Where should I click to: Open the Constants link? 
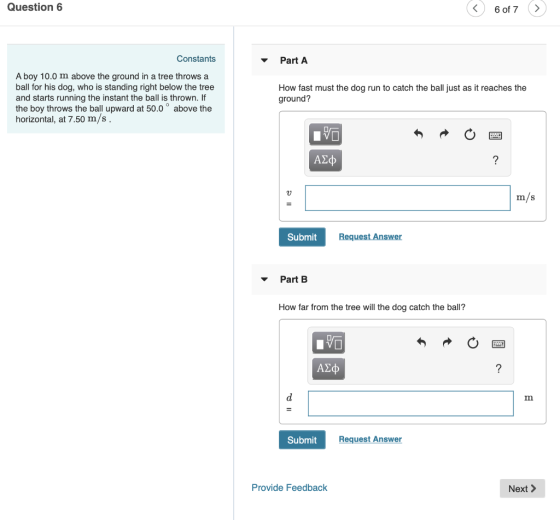point(196,59)
